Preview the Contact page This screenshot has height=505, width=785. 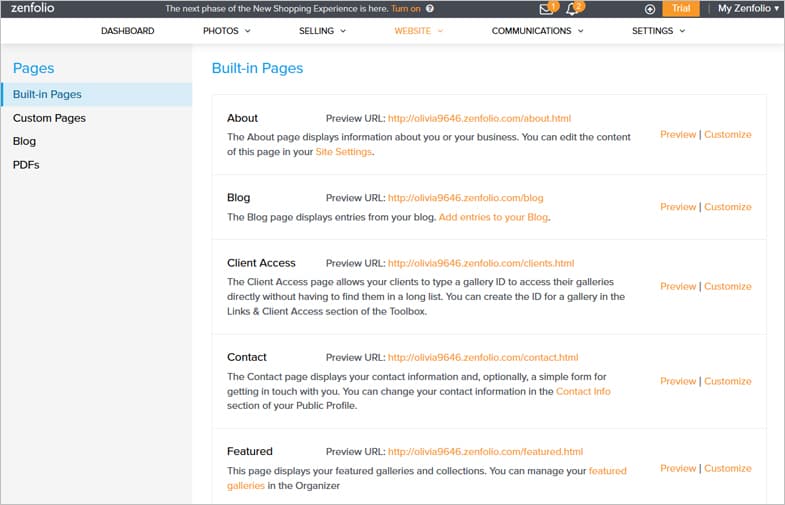[x=678, y=381]
